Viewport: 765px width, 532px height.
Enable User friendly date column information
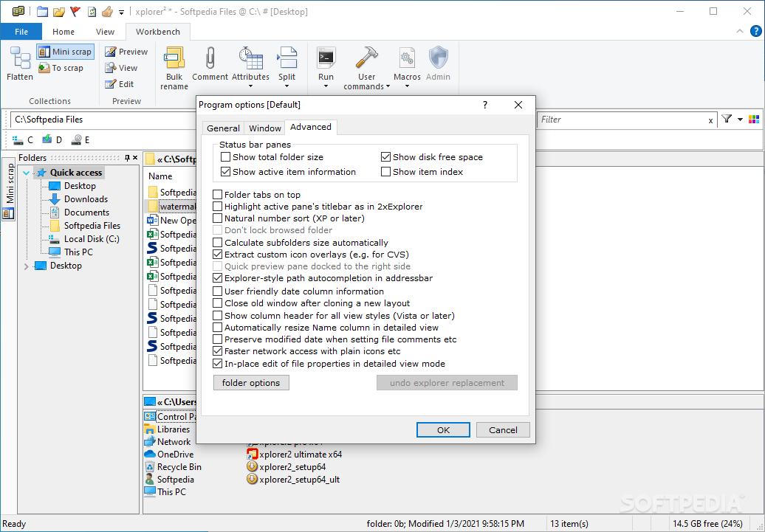(218, 291)
